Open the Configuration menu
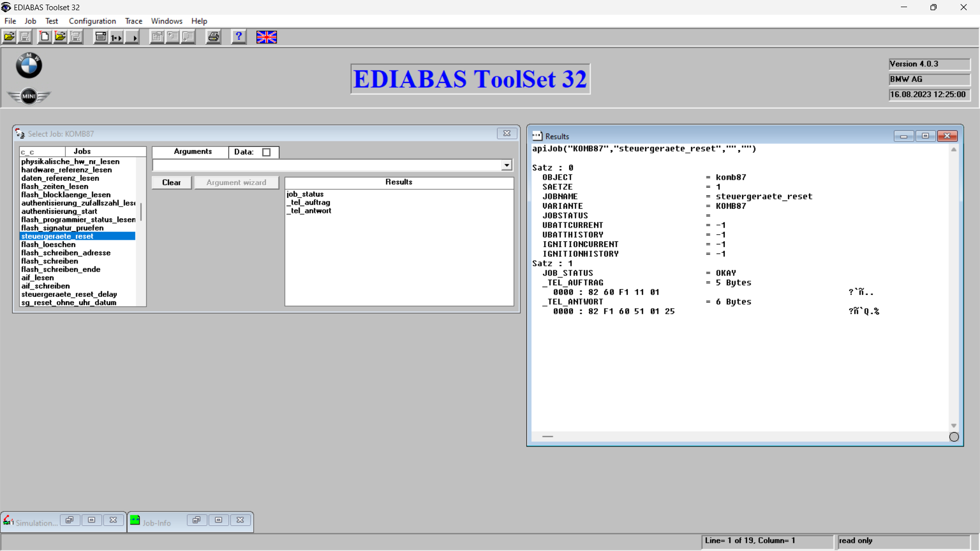This screenshot has height=551, width=980. coord(92,21)
